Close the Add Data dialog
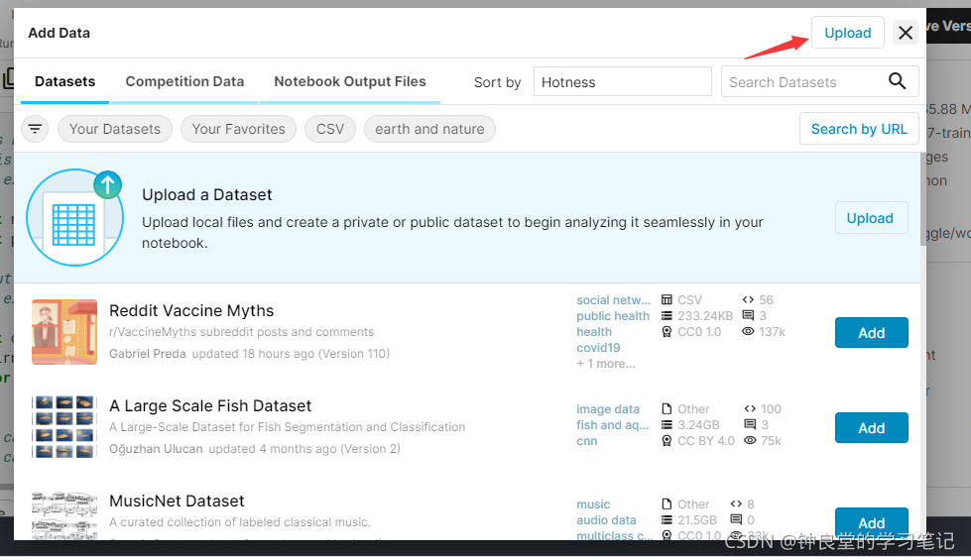This screenshot has width=971, height=560. [x=906, y=32]
